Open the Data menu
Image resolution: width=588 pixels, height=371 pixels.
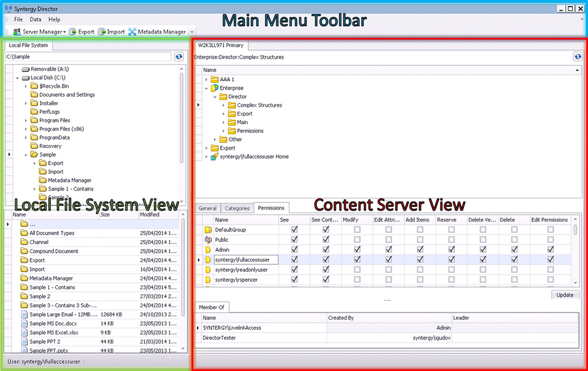[35, 19]
